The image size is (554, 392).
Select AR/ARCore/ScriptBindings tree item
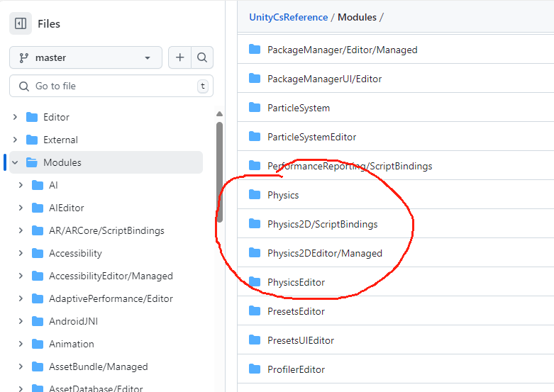tap(106, 230)
